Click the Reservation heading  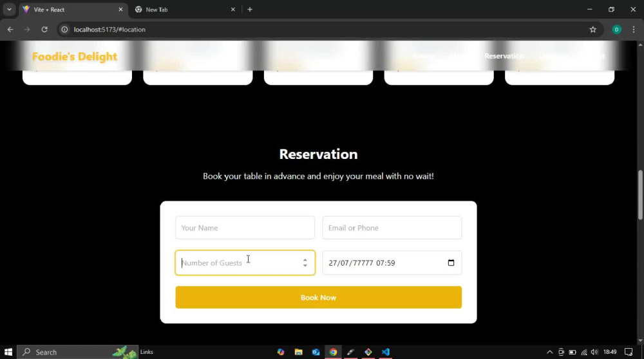[x=318, y=154]
